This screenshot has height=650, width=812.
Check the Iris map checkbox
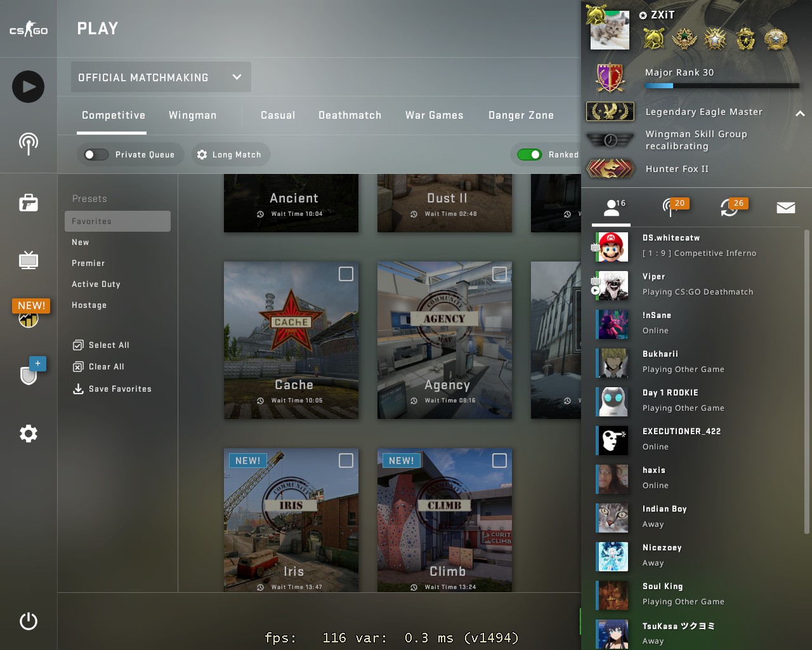click(x=346, y=460)
